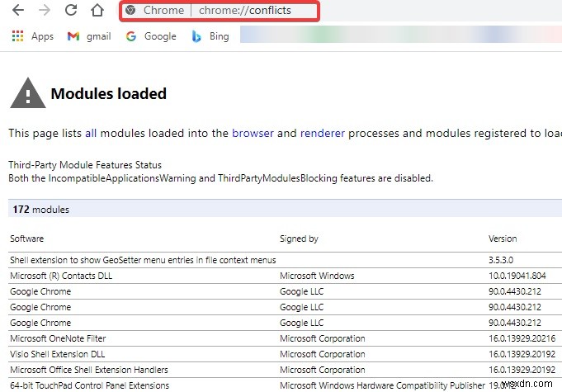Click Microsoft Windows Hardware Compatibility Publisher cell

[382, 386]
